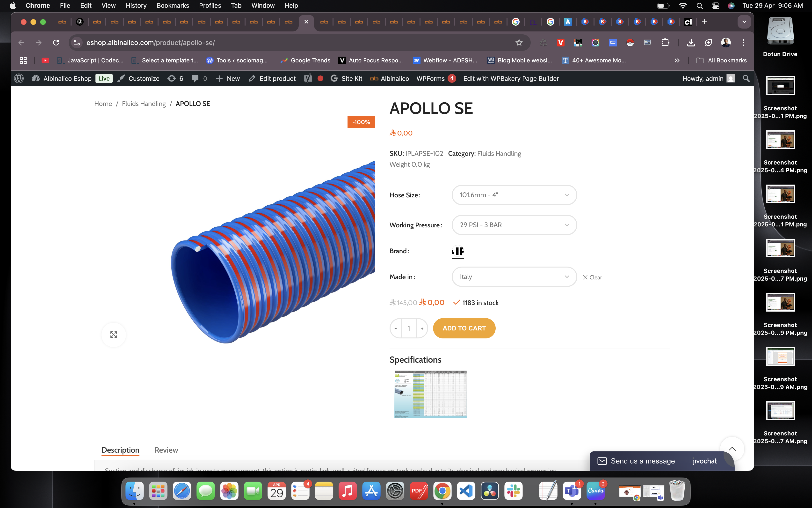Open macOS Control Center icon
Viewport: 812px width, 508px height.
[716, 6]
